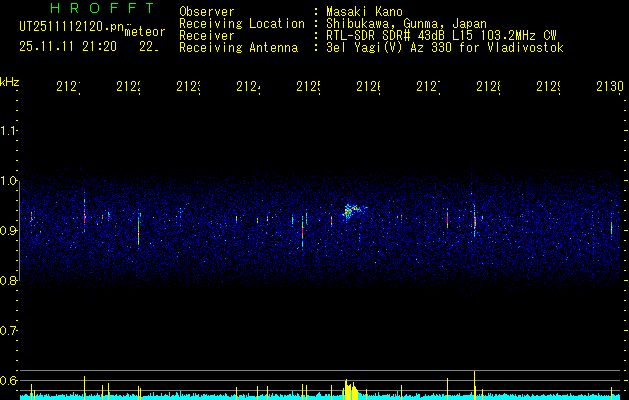This screenshot has width=629, height=400.
Task: Click the 2121 time marker
Action: [69, 87]
